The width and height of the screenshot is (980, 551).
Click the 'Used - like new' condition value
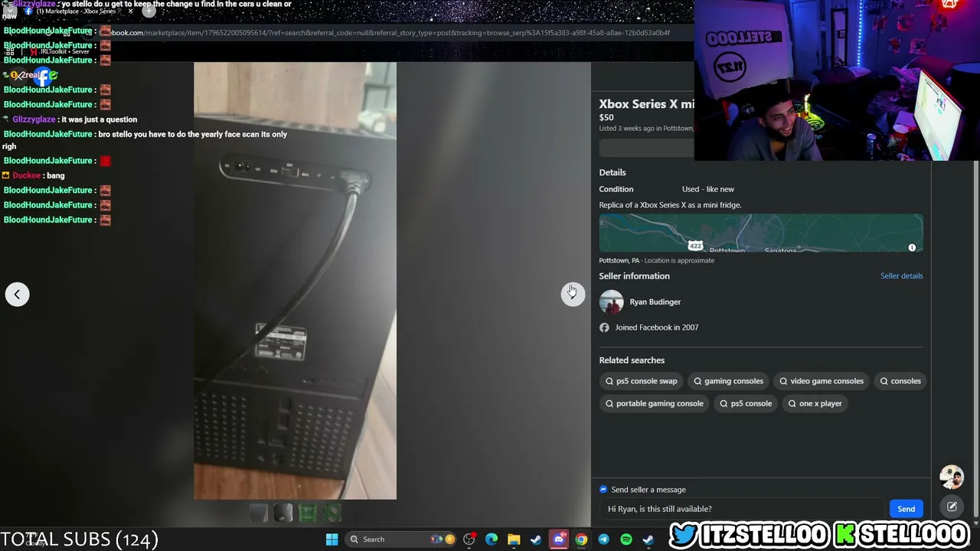click(708, 189)
